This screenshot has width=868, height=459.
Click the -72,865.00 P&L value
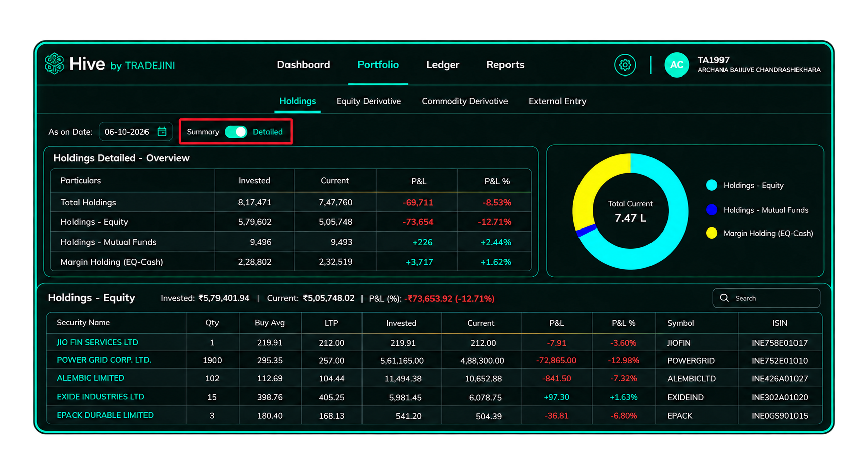[x=556, y=361]
